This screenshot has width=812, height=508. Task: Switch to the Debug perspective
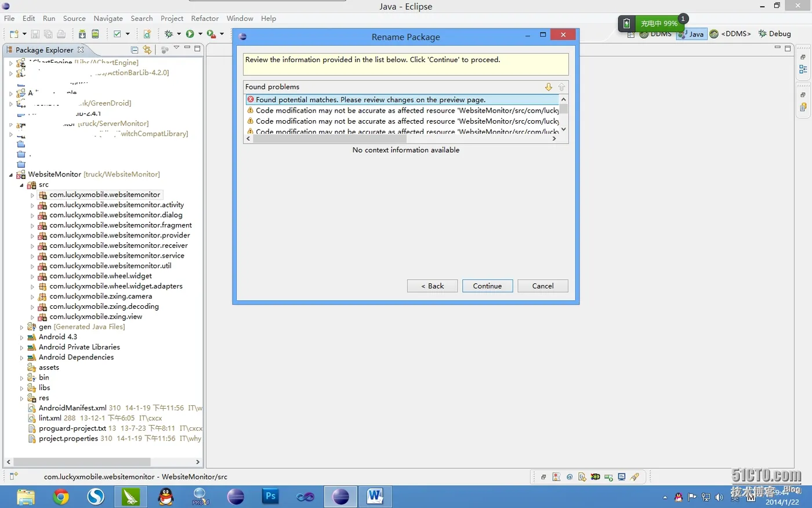[x=774, y=34]
